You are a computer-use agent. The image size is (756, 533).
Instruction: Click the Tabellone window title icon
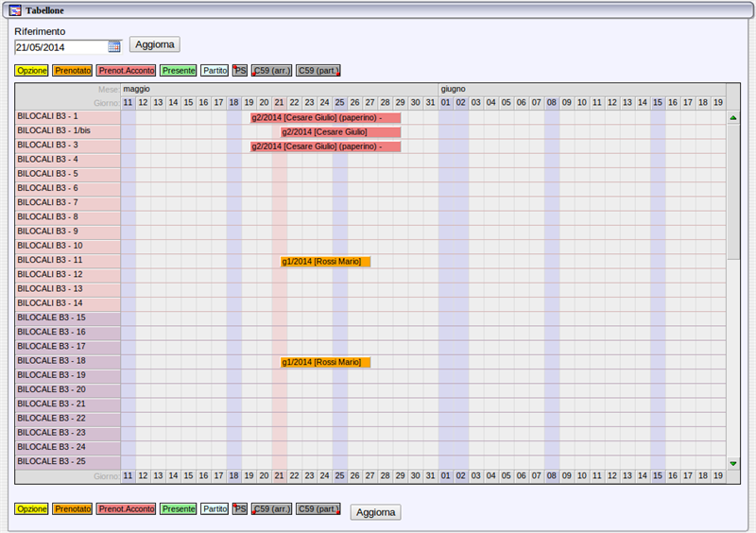[15, 10]
